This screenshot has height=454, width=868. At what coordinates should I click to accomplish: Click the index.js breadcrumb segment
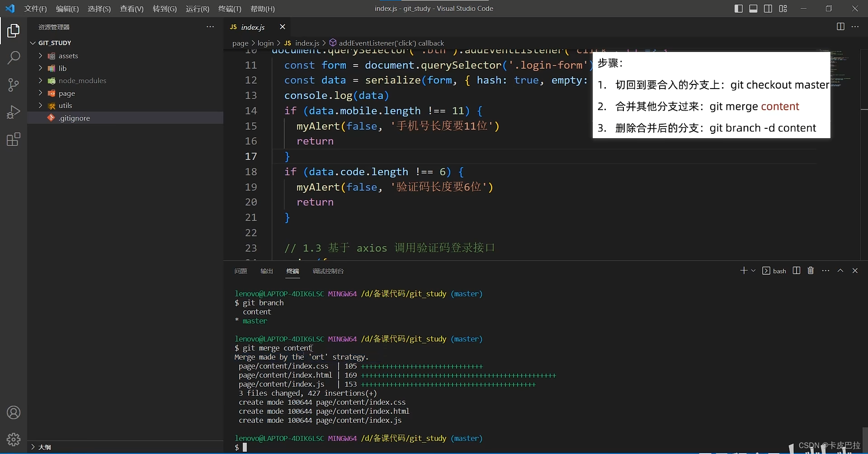coord(302,43)
